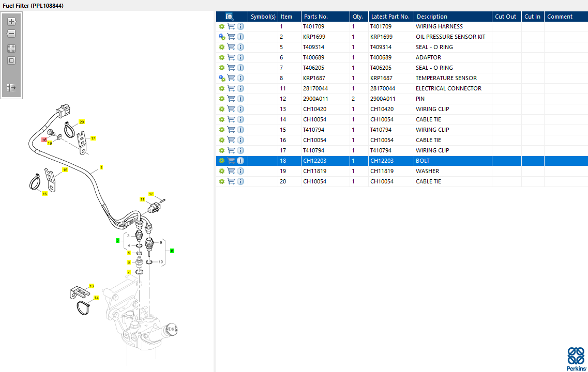Click the Latest Part No. column header
The width and height of the screenshot is (588, 372).
tap(391, 17)
